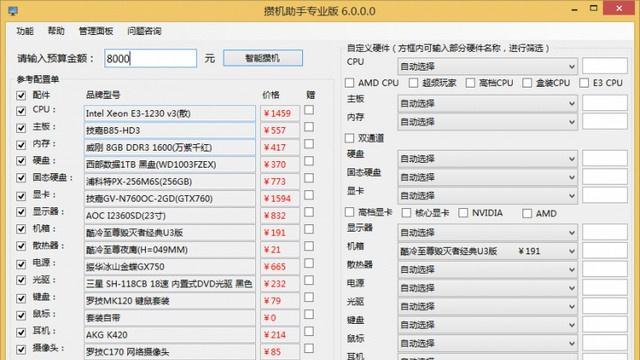Viewport: 640px width, 360px height.
Task: Enable the 双通道 checkbox
Action: coord(349,138)
